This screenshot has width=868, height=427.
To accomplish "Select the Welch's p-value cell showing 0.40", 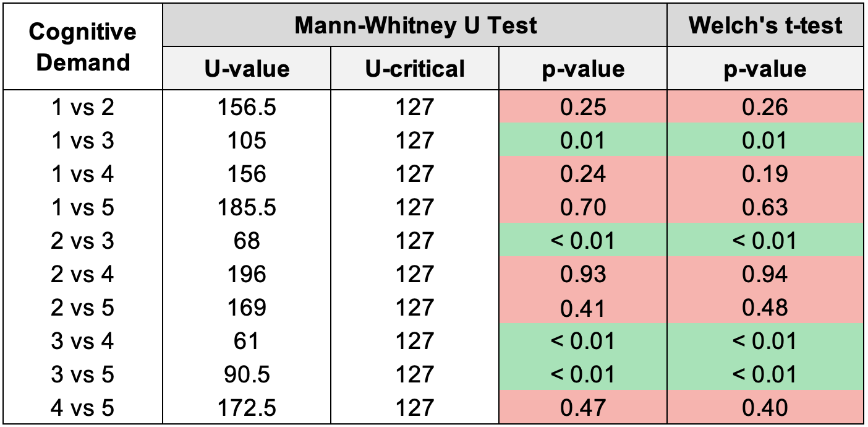I will (x=765, y=408).
